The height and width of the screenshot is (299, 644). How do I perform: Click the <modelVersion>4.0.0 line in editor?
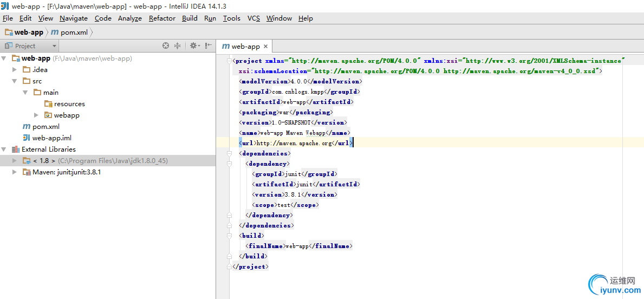pos(301,81)
